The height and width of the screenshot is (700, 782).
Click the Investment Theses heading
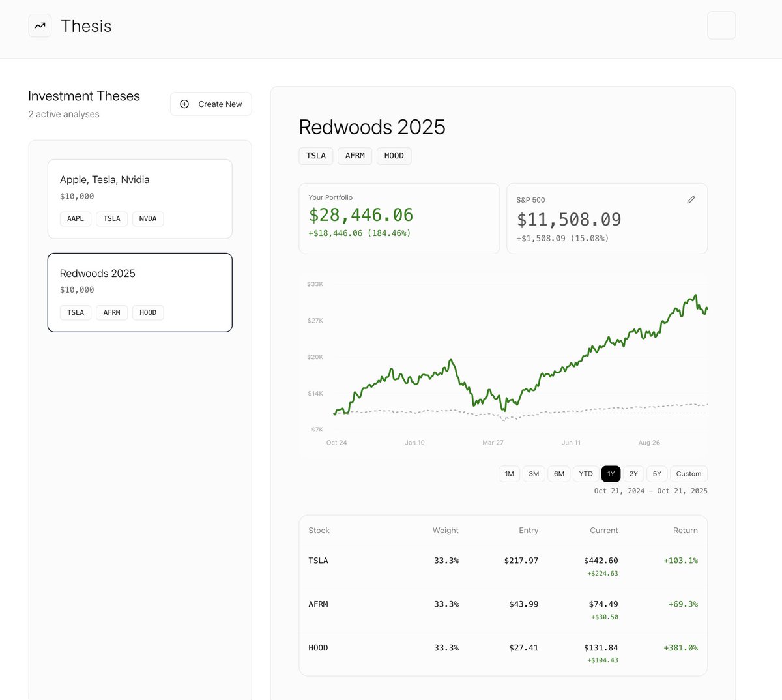[84, 96]
